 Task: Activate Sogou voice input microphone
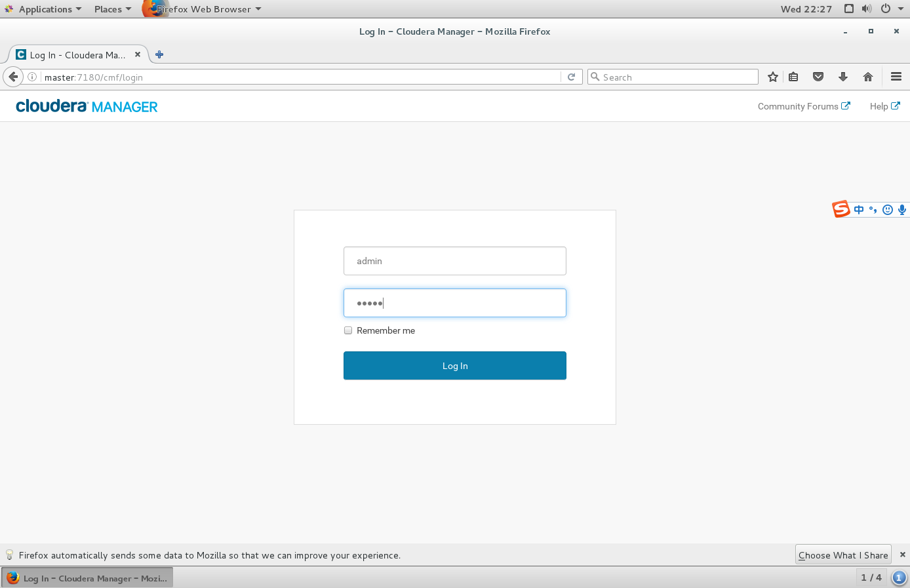pos(902,210)
